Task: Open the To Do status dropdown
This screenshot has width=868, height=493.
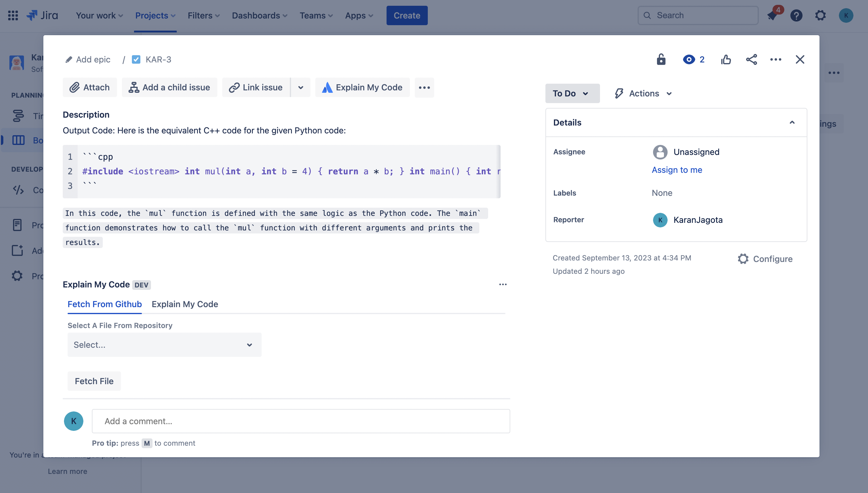Action: [x=572, y=93]
